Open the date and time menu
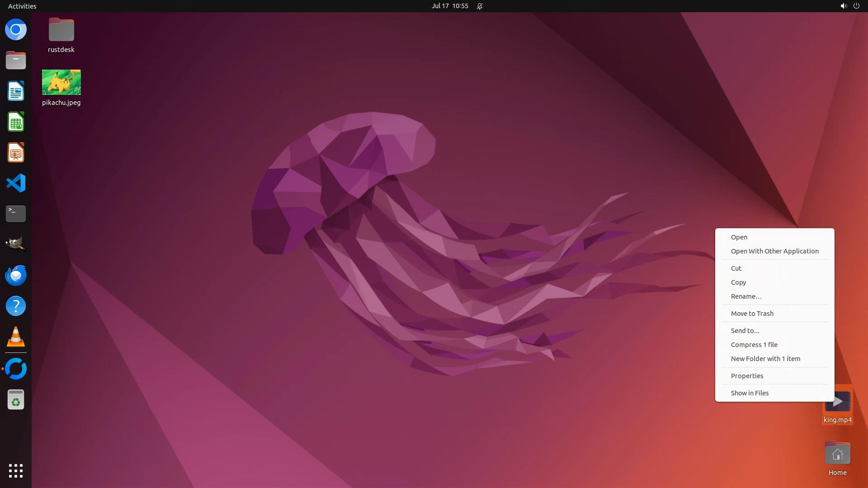Screen dimensions: 868x488 (449, 6)
